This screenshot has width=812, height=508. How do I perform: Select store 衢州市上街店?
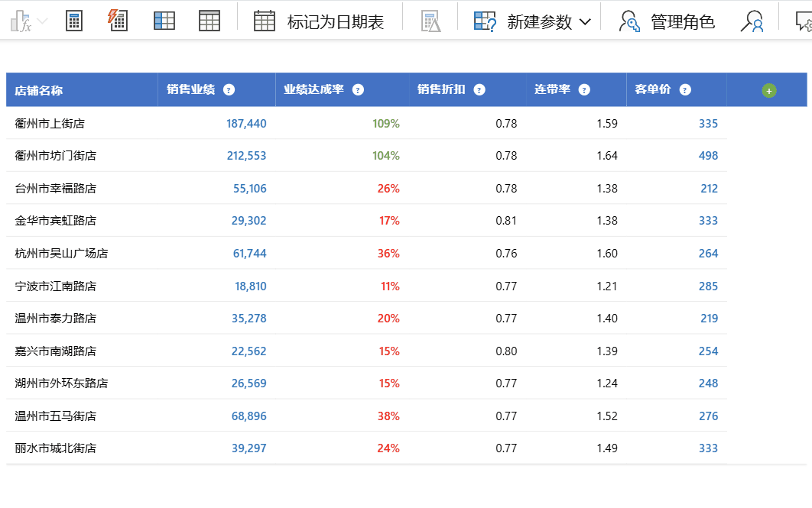[x=50, y=124]
